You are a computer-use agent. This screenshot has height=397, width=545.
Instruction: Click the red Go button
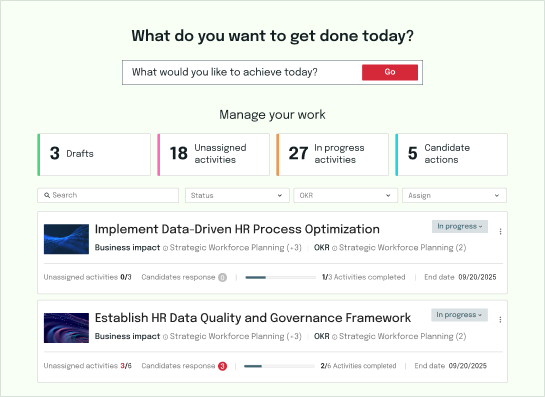click(x=390, y=72)
